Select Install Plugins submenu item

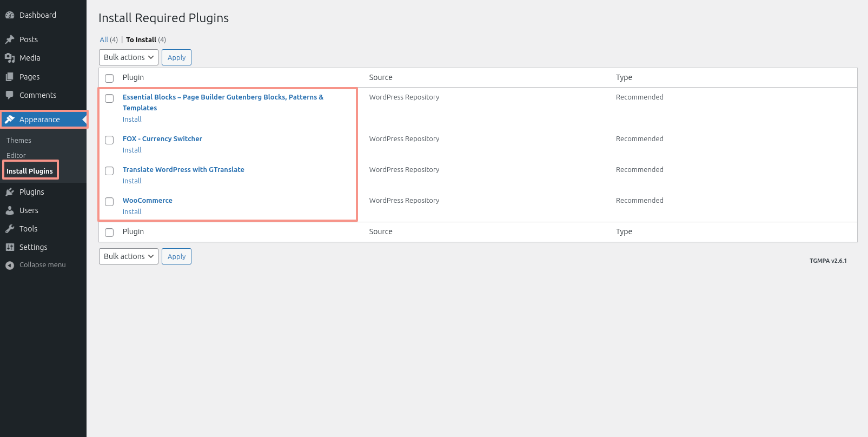pos(30,171)
